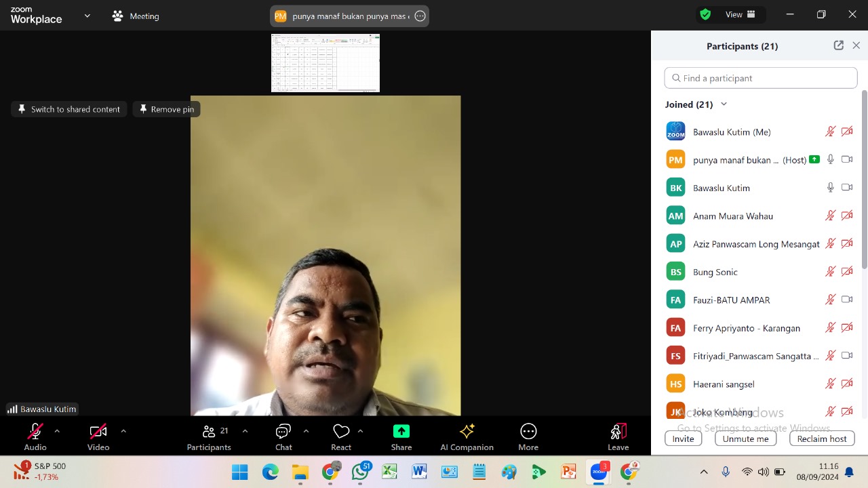Click the React heart icon
868x488 pixels.
[x=341, y=432]
